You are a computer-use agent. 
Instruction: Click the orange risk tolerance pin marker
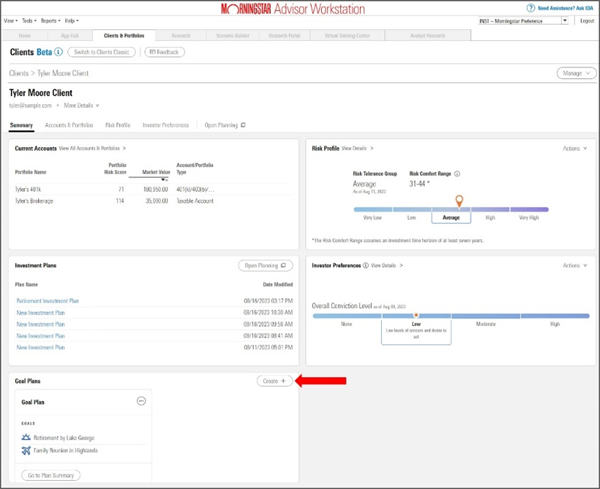(459, 200)
